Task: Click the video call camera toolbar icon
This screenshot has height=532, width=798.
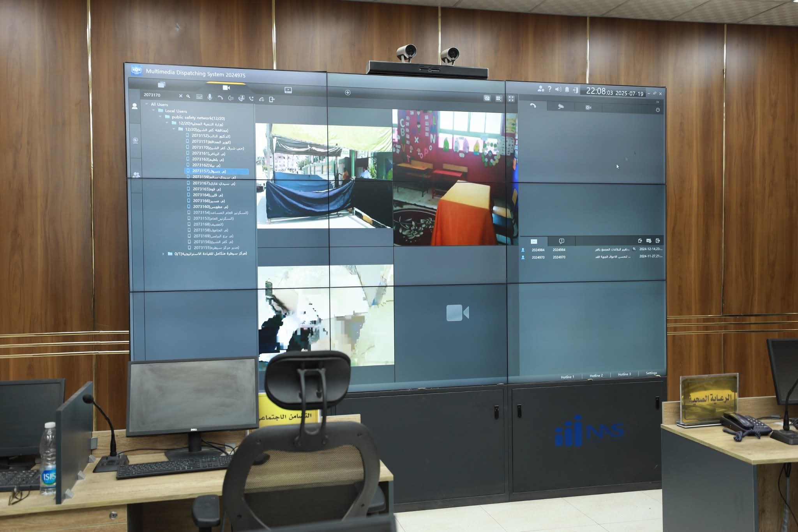Action: 231,98
